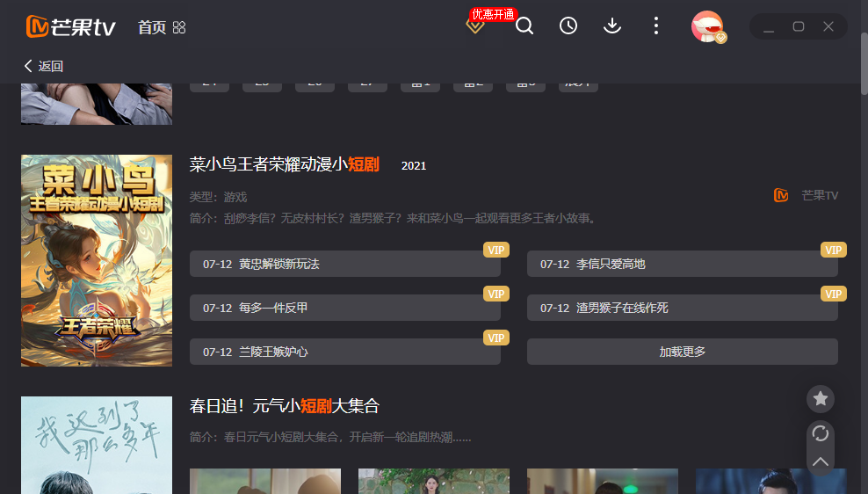This screenshot has height=494, width=868.
Task: Open the 春日追 collection poster
Action: tap(97, 445)
